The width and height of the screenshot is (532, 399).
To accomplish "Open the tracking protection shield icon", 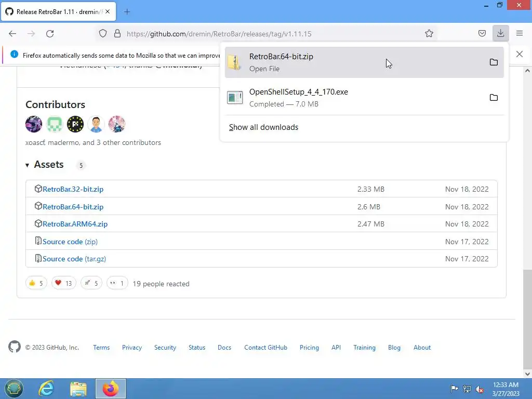I will [x=103, y=34].
